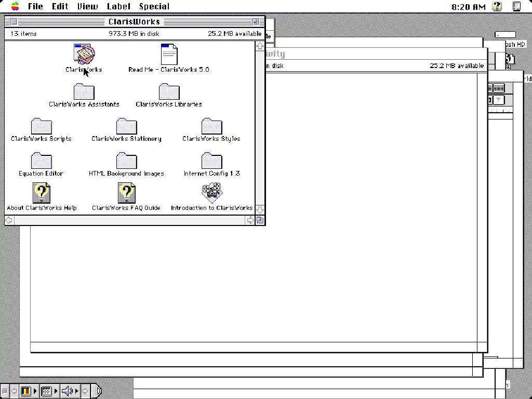Screen dimensions: 532x399
Task: Click the T icon in background window toolbar
Action: 498,100
